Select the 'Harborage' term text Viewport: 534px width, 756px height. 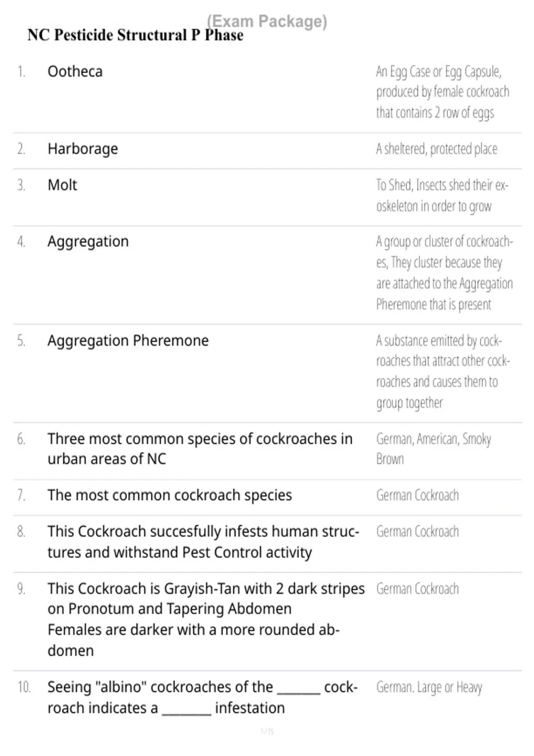[x=83, y=149]
